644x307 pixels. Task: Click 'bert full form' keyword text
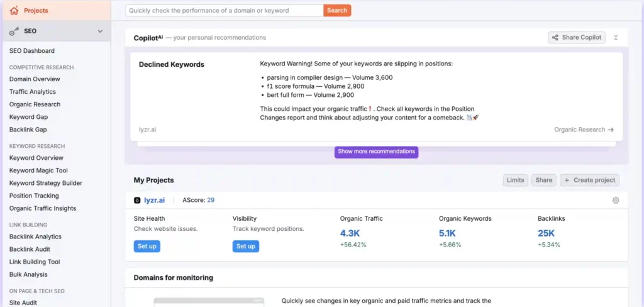pyautogui.click(x=286, y=95)
